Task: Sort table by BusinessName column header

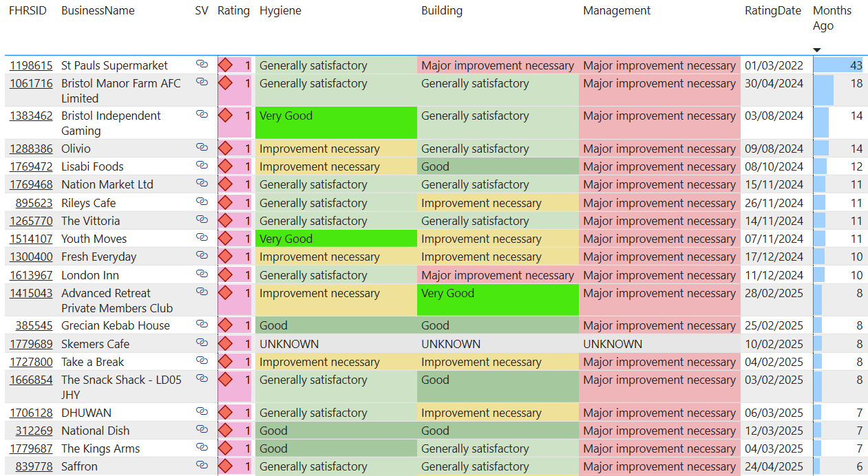Action: click(98, 11)
